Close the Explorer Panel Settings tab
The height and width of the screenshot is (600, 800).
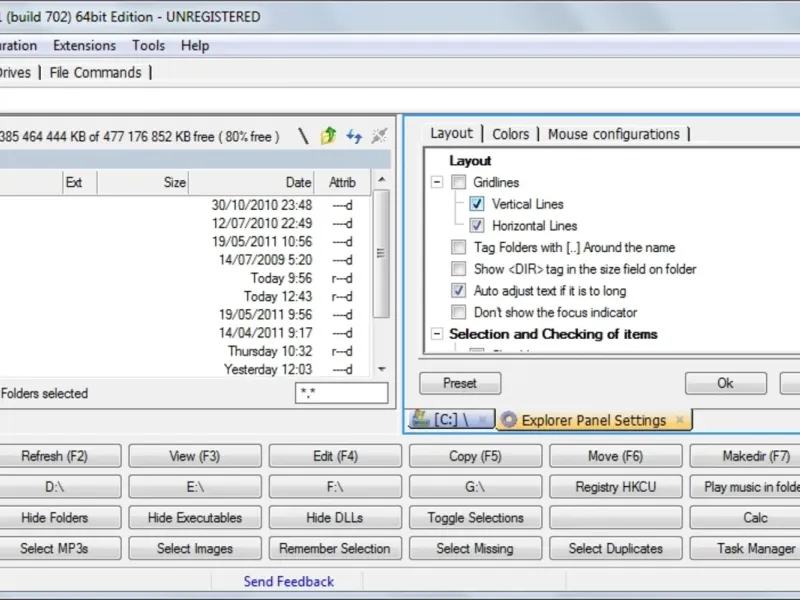680,419
